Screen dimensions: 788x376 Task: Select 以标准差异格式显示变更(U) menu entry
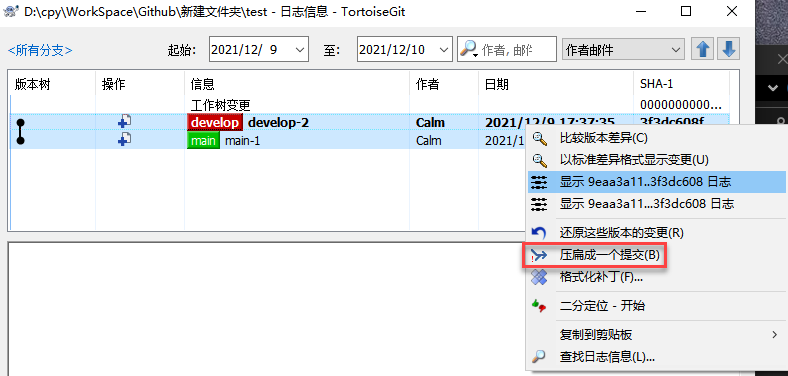[x=656, y=160]
